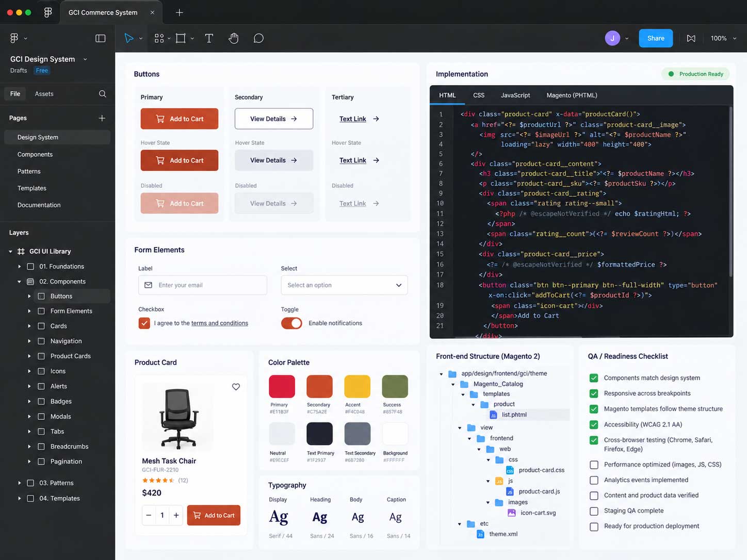Open the zoom 100% dropdown
The width and height of the screenshot is (747, 560).
pyautogui.click(x=723, y=38)
